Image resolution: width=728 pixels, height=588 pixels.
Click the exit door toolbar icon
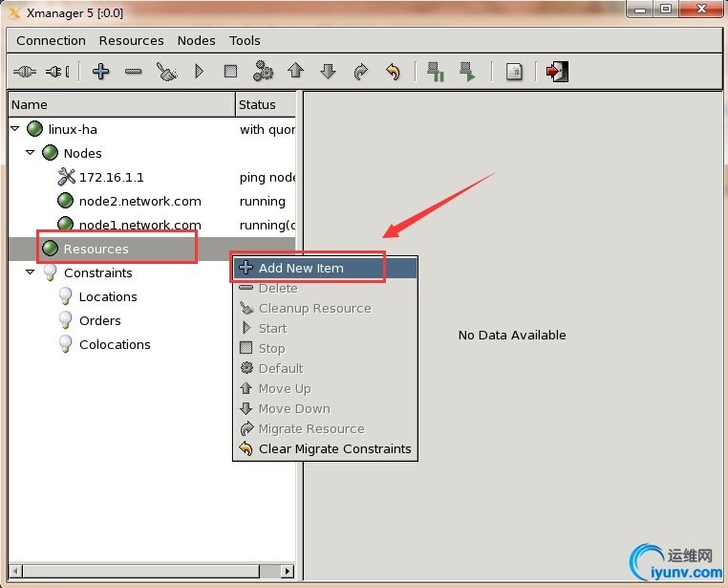[557, 72]
